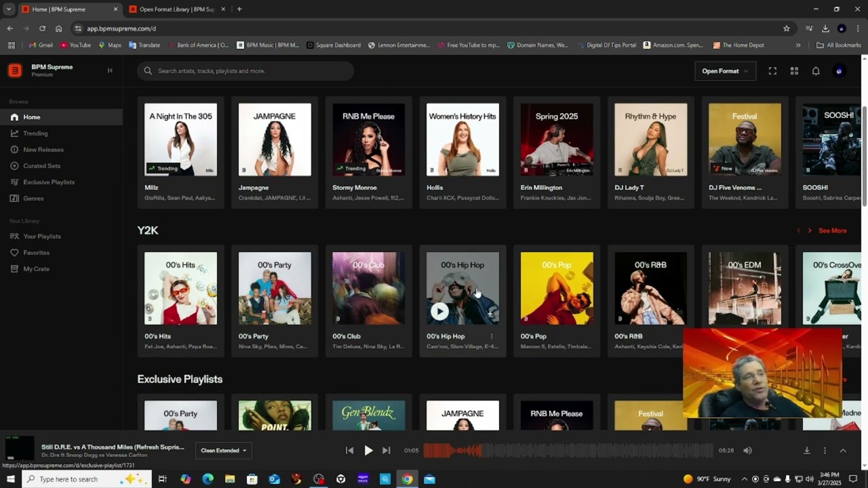The width and height of the screenshot is (868, 488).
Task: Open options menu for 00's Hip Hop
Action: (x=492, y=336)
